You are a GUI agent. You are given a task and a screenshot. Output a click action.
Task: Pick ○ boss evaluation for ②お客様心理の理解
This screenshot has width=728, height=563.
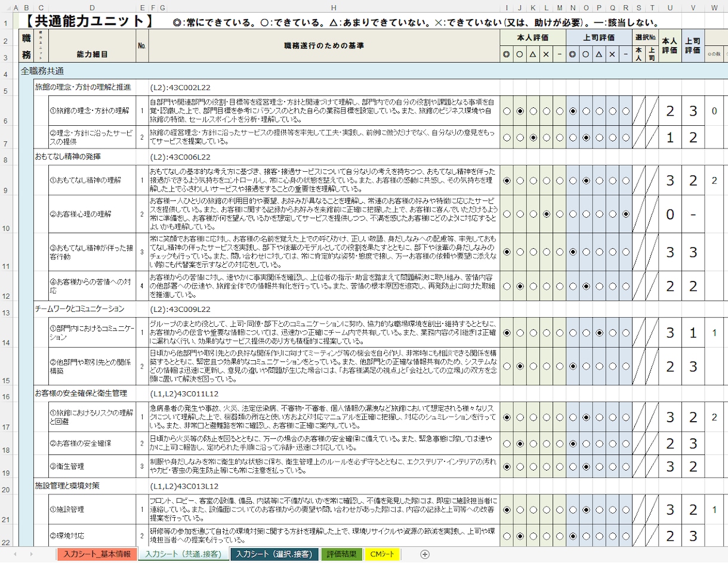[586, 214]
